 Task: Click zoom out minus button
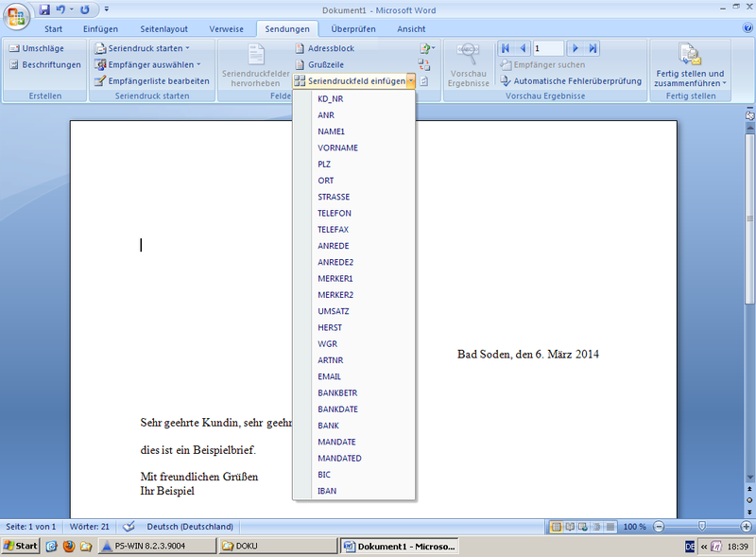[x=659, y=527]
